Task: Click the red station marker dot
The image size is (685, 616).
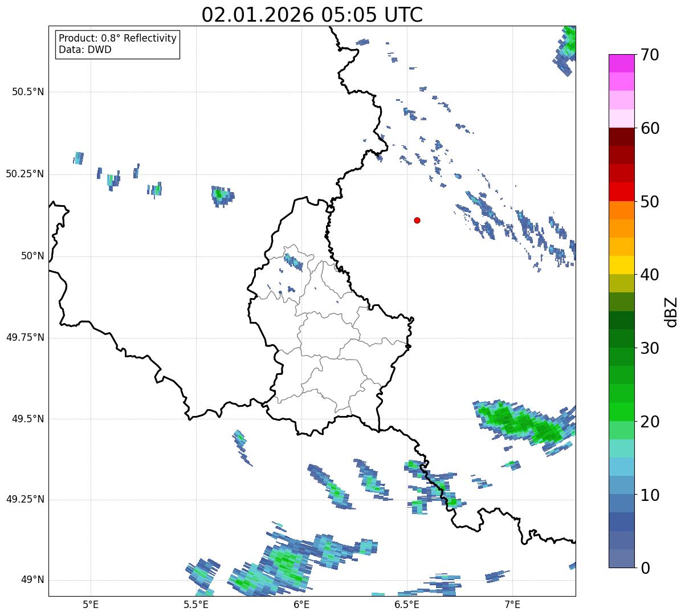Action: pyautogui.click(x=417, y=220)
